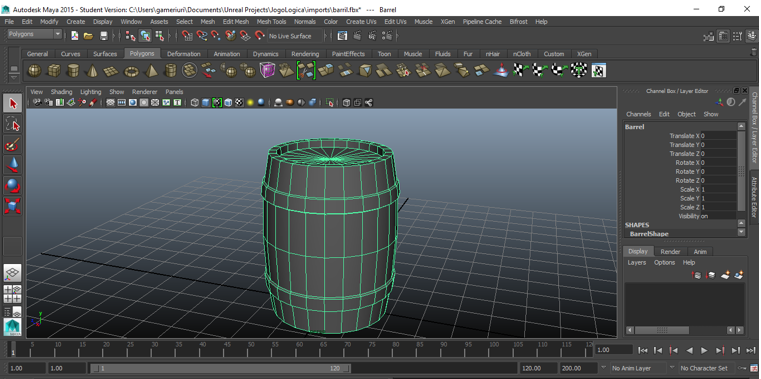Switch to the Render layer tab
The height and width of the screenshot is (379, 761).
click(670, 251)
